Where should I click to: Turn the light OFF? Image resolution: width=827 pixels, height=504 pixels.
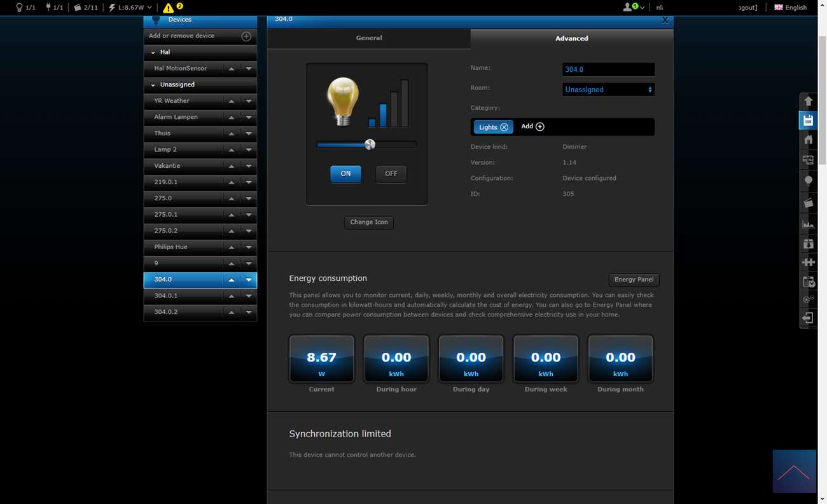coord(391,174)
